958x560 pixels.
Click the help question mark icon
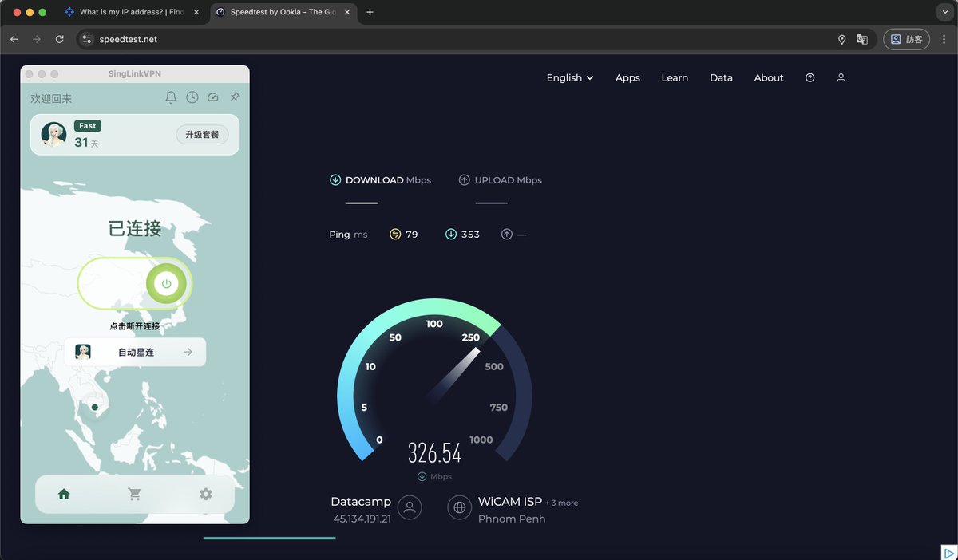tap(810, 78)
